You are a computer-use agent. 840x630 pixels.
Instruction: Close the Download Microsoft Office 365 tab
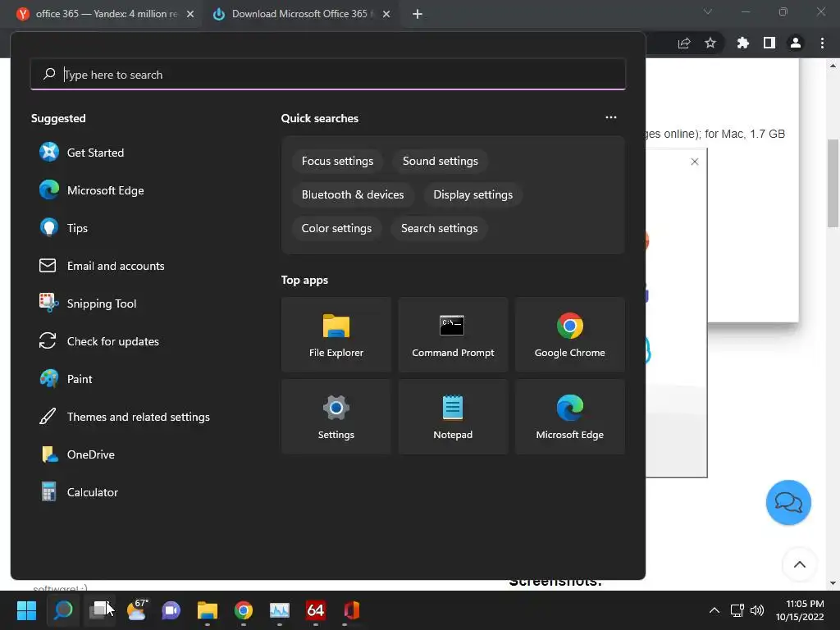(x=386, y=14)
